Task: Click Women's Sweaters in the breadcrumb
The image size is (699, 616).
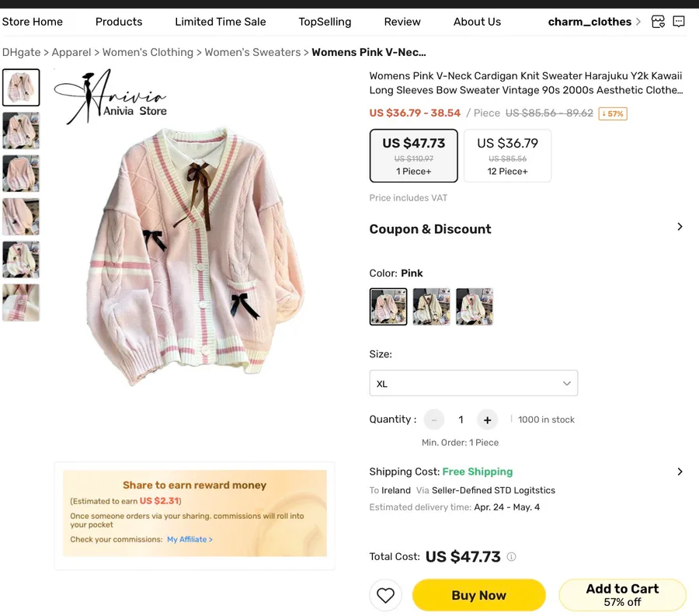Action: tap(252, 52)
